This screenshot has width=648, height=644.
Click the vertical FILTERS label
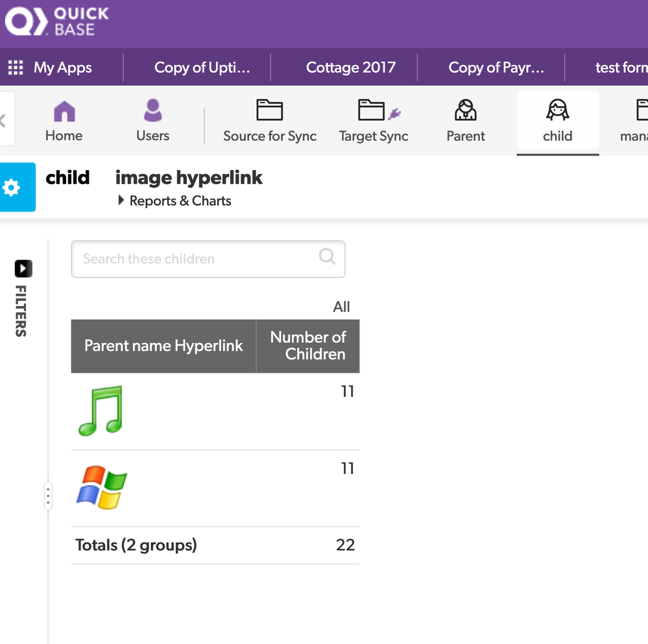(x=21, y=311)
